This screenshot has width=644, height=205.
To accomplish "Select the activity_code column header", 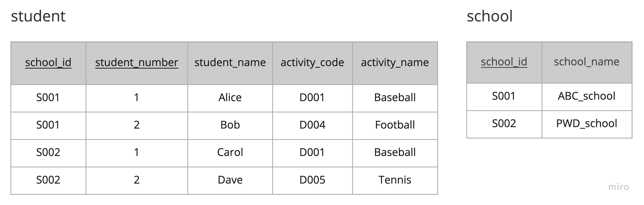I will click(x=312, y=62).
